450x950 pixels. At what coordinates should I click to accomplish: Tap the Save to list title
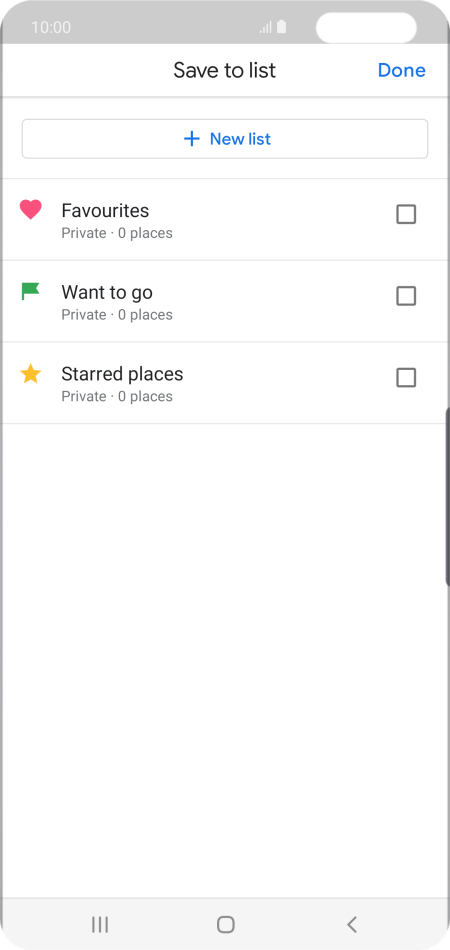pos(224,70)
